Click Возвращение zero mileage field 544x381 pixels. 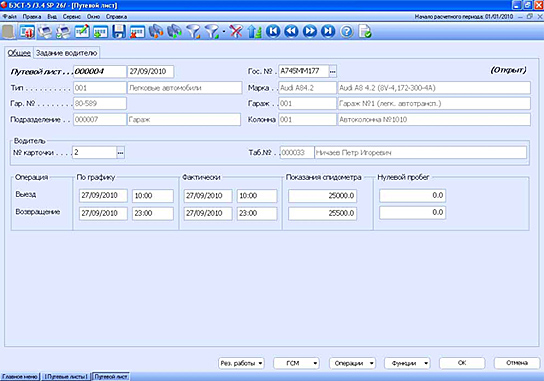click(412, 213)
